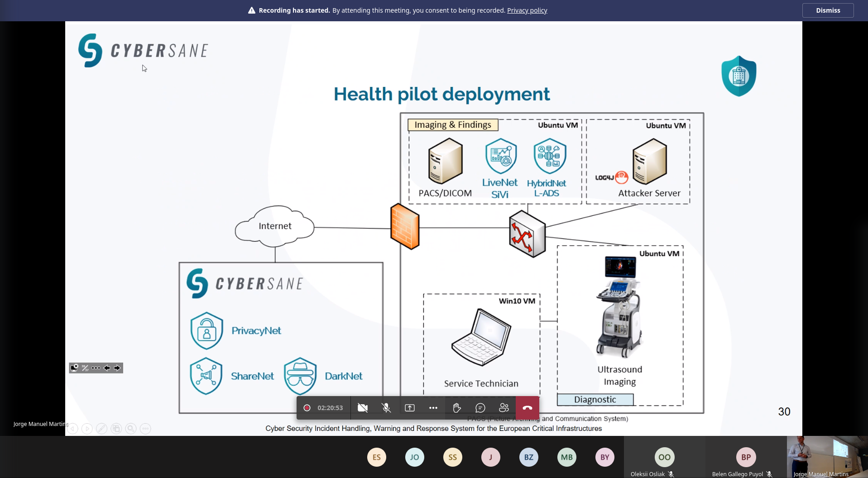Click the Imaging & Findings label
868x478 pixels.
[x=453, y=124]
